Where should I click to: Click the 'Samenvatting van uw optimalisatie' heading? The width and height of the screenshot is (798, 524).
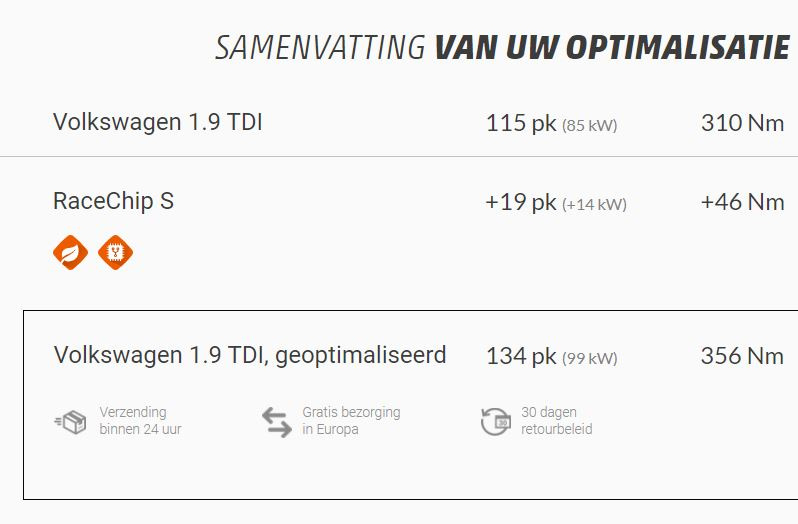click(x=502, y=48)
